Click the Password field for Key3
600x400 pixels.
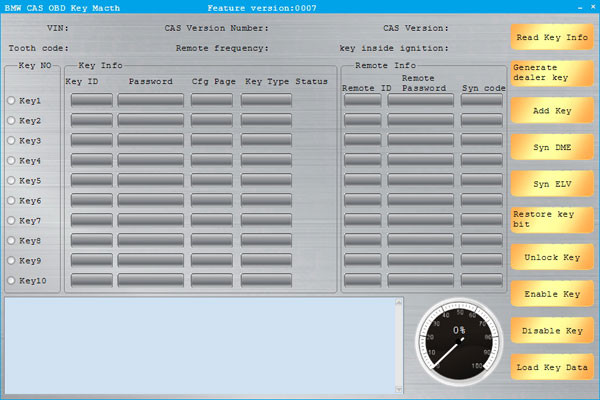pos(150,140)
